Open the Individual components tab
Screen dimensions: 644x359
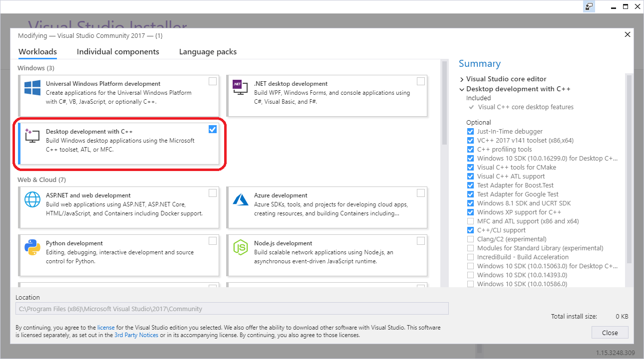pos(118,52)
